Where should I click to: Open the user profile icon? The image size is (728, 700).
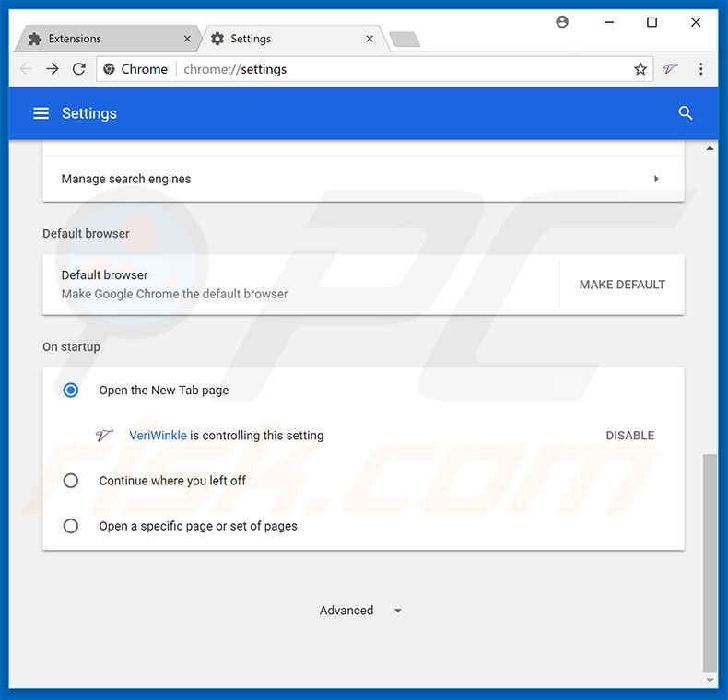(x=562, y=22)
